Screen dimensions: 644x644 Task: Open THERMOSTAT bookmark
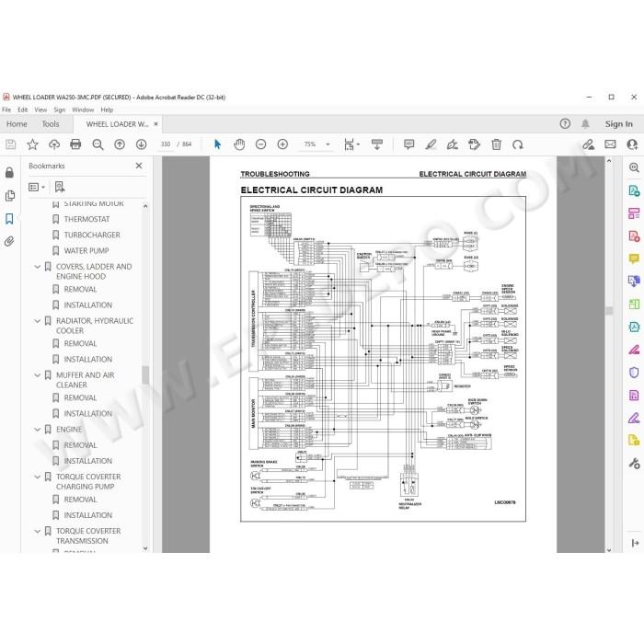[86, 219]
